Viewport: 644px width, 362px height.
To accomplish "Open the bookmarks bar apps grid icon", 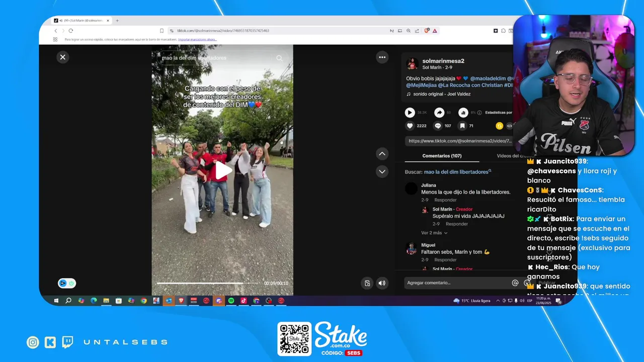I will click(x=55, y=39).
